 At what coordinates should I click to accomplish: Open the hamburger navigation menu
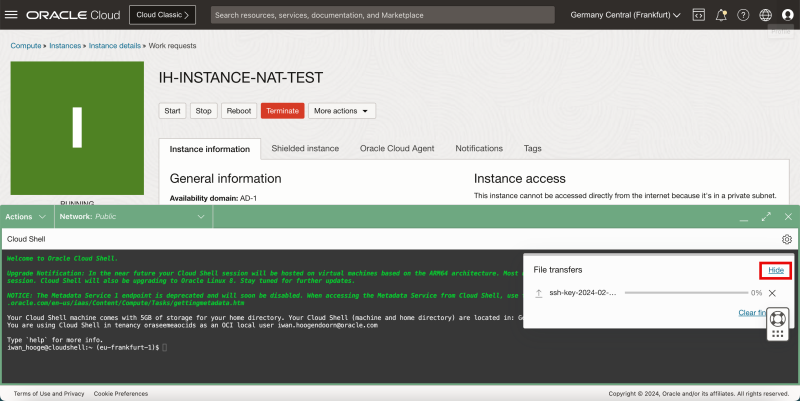[x=11, y=15]
